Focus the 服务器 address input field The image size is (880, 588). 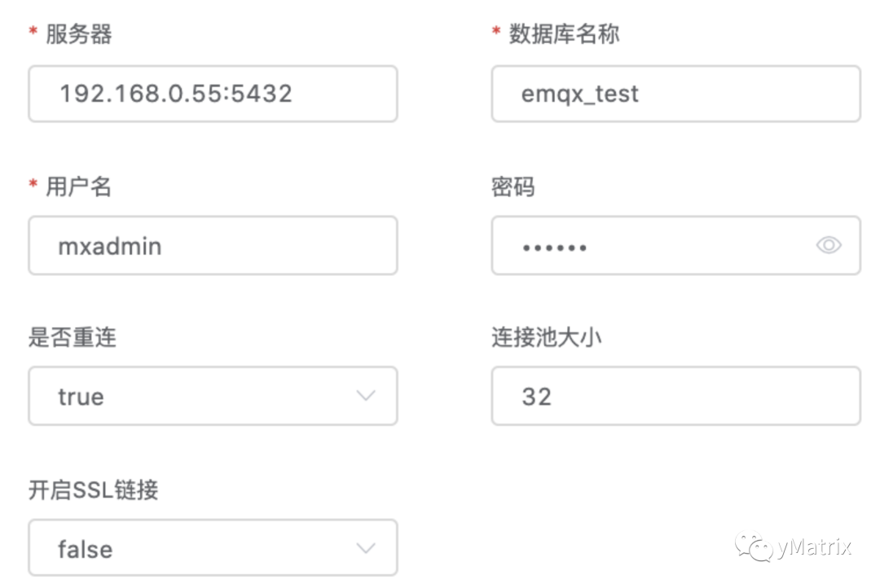pyautogui.click(x=212, y=94)
